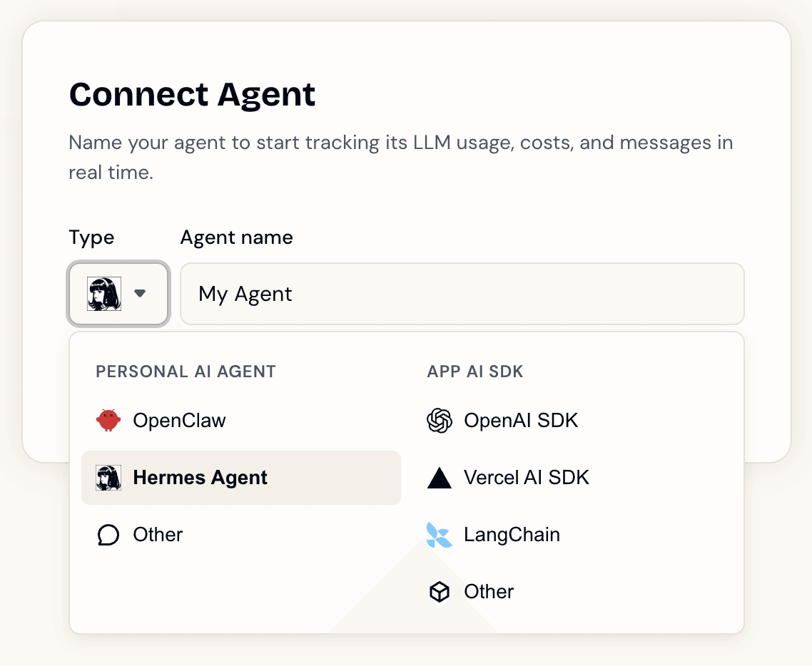812x666 pixels.
Task: Click the Agent name input field
Action: coord(462,294)
